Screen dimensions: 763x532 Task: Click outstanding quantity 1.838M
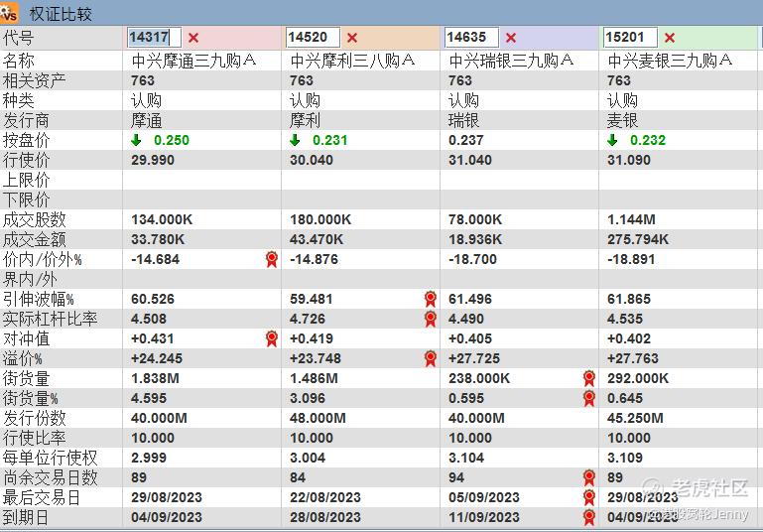click(x=155, y=379)
